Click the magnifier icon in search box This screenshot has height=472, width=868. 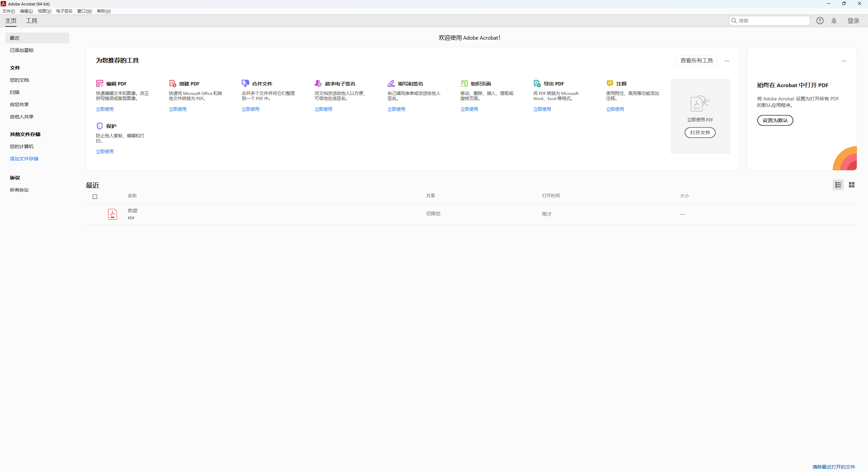[x=734, y=21]
